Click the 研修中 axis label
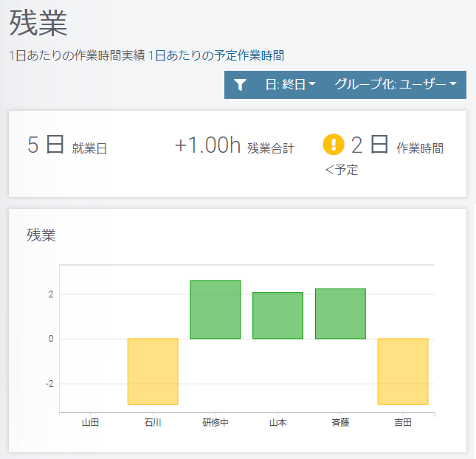 click(x=215, y=422)
